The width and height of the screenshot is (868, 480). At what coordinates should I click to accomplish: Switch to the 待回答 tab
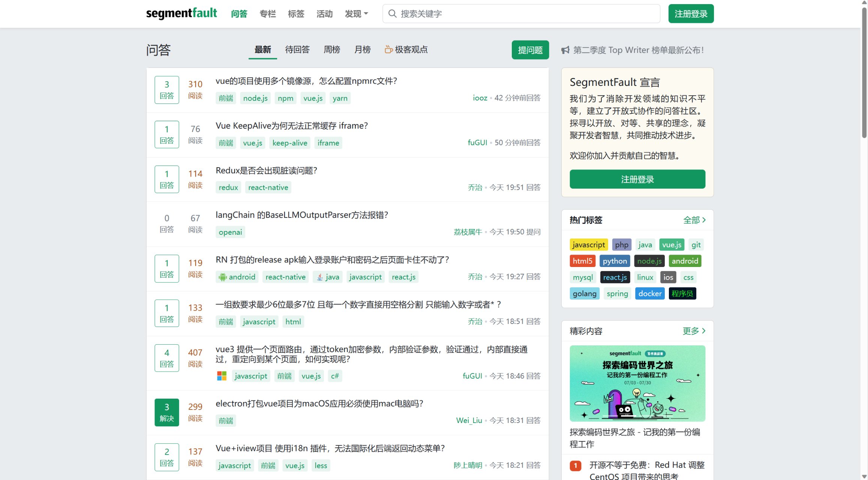point(297,49)
